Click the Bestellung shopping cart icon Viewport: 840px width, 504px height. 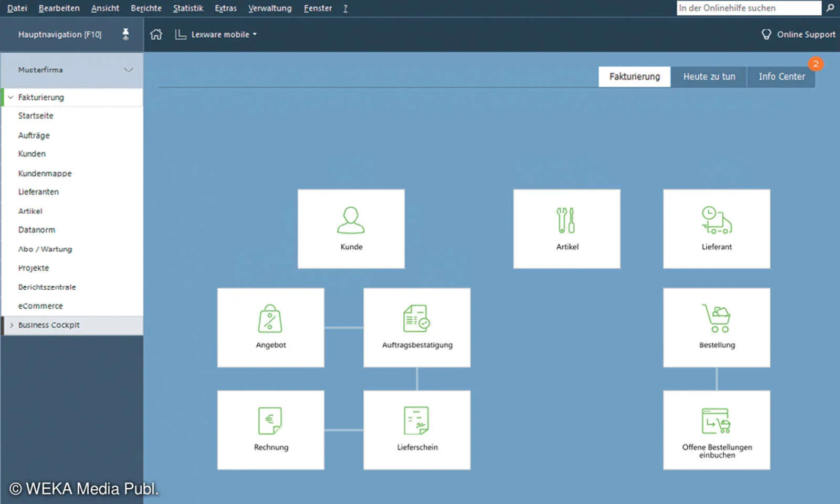716,319
